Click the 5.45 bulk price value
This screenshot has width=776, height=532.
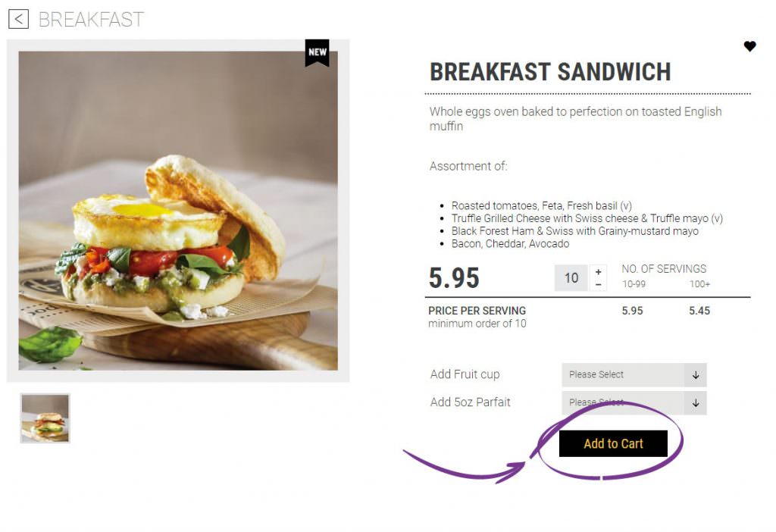pyautogui.click(x=699, y=311)
